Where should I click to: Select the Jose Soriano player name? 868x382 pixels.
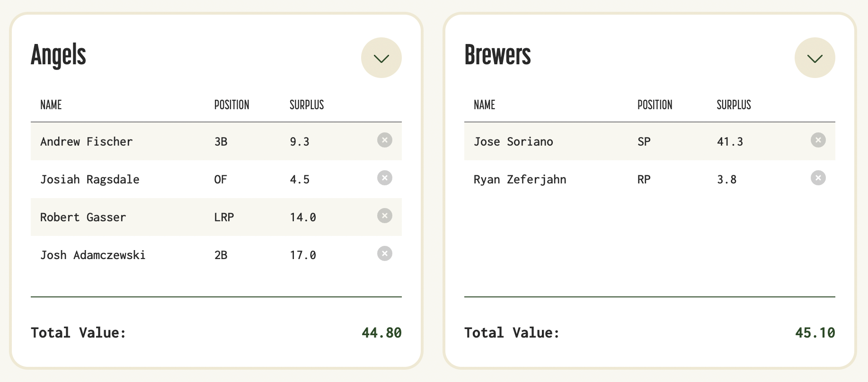514,141
